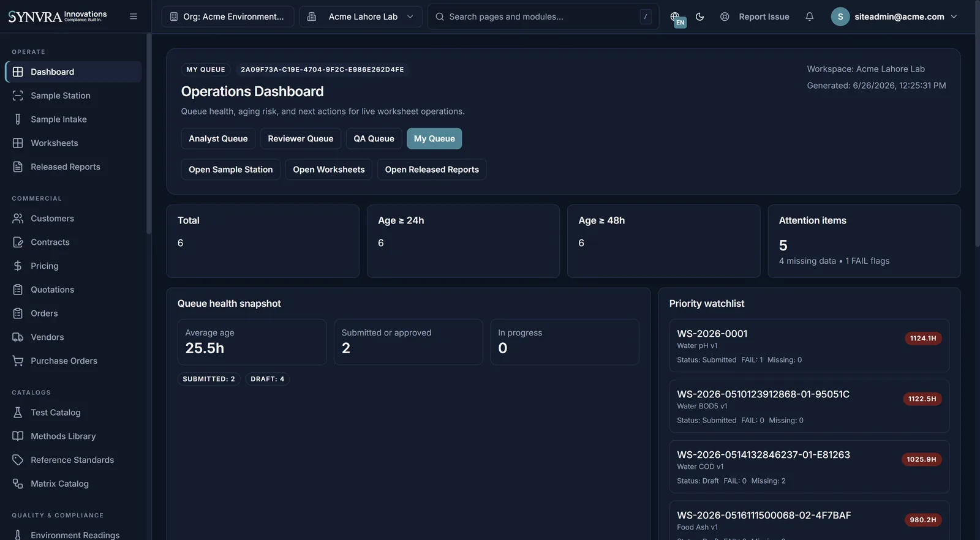Image resolution: width=980 pixels, height=540 pixels.
Task: Click the SUBMITTED: 2 status chip
Action: 209,379
